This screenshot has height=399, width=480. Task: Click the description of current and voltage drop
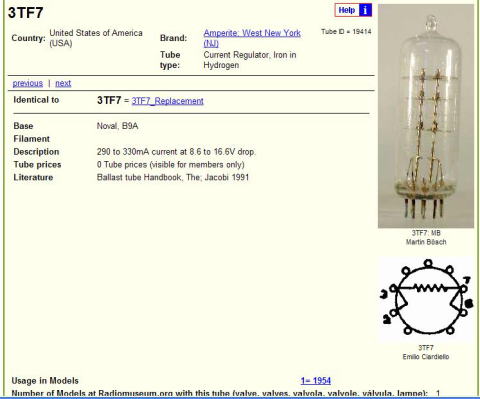[176, 152]
